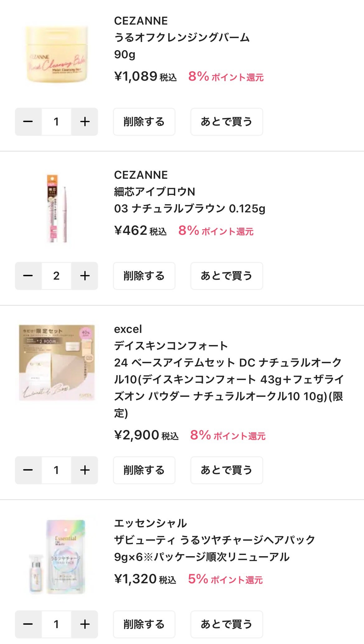Remove the eyebrow pencil with 削除する
Image resolution: width=364 pixels, height=644 pixels.
(144, 276)
